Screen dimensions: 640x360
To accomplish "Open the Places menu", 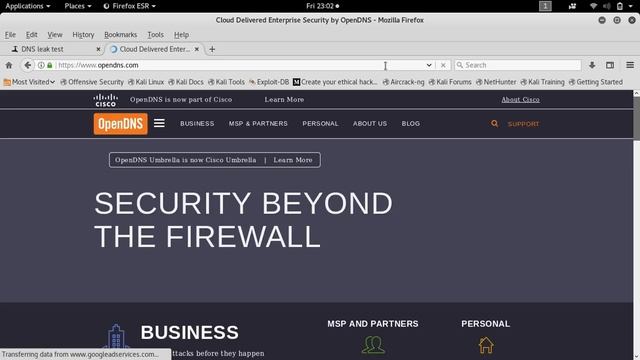I will (x=78, y=6).
